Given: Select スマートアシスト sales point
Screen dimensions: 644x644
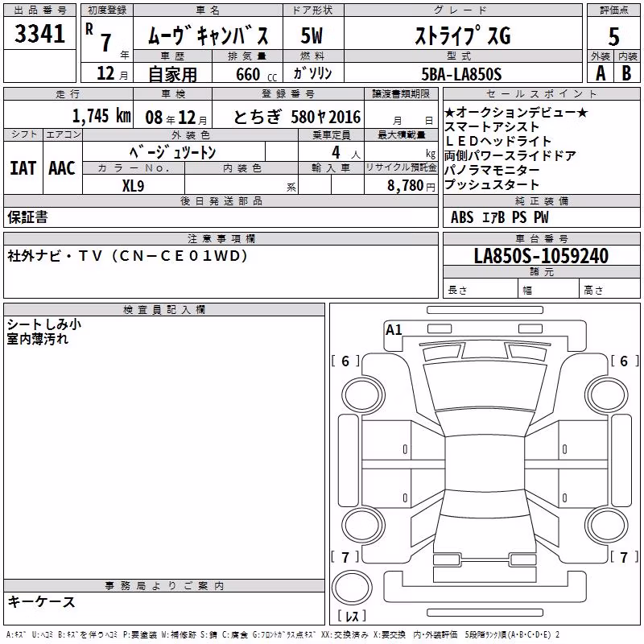Looking at the screenshot, I should (492, 126).
